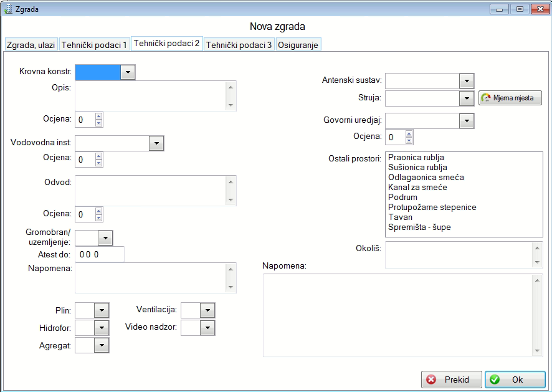Open the Osiguranje tab

(298, 45)
